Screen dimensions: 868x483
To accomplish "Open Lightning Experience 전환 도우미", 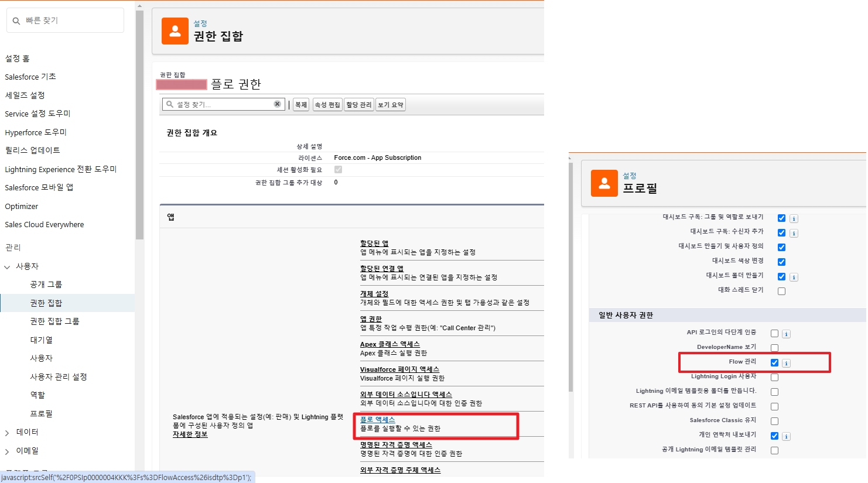I will [61, 169].
